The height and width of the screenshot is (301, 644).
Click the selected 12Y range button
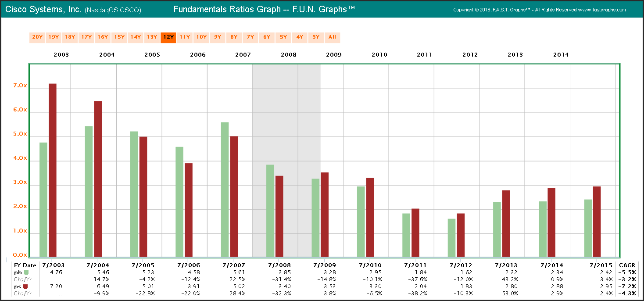[168, 37]
